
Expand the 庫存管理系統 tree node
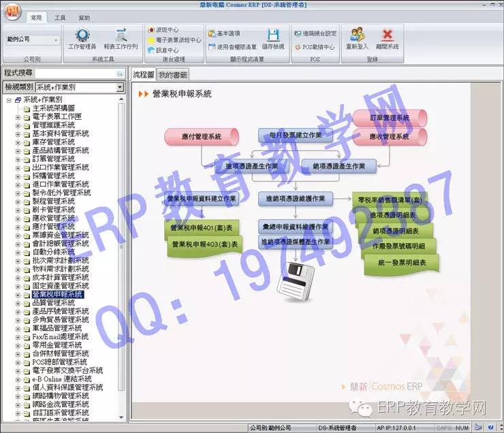(18, 142)
